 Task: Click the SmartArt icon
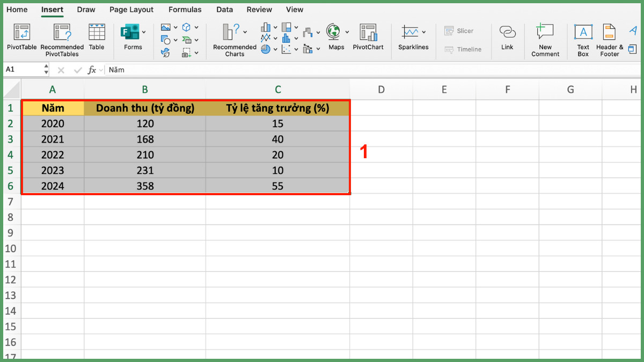[186, 40]
